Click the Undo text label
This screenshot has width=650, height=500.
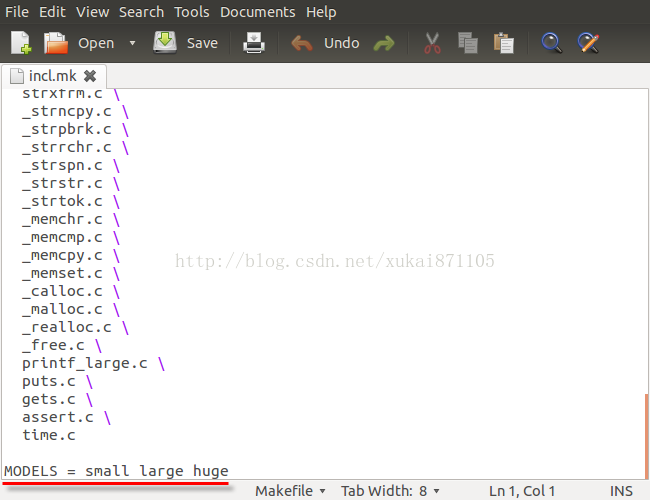coord(342,43)
